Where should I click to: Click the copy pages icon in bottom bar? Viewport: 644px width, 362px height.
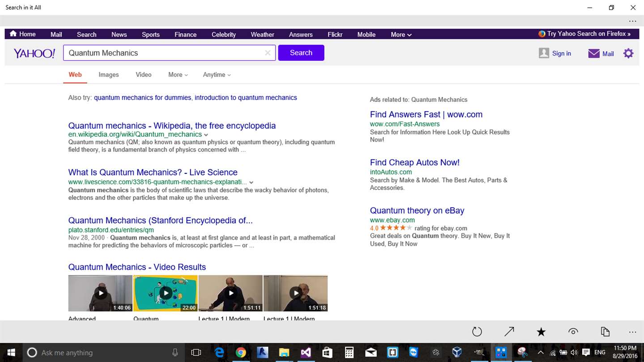(x=605, y=332)
